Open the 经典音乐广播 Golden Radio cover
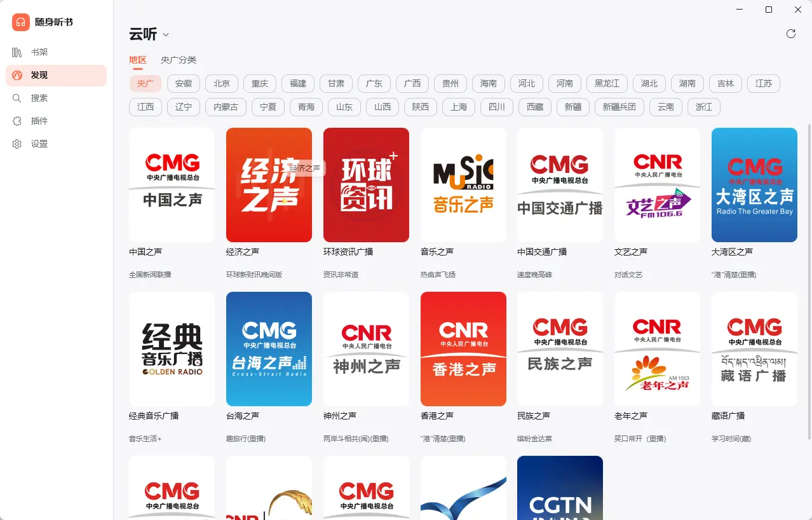 tap(172, 349)
